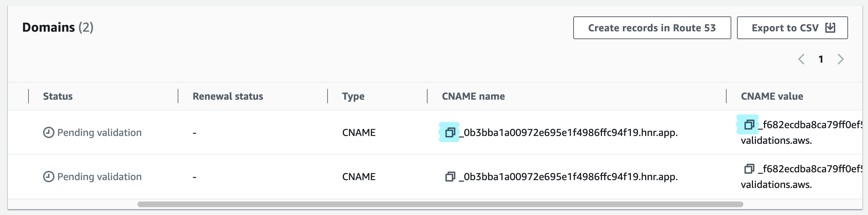Click the Renewal status column header

[x=228, y=96]
